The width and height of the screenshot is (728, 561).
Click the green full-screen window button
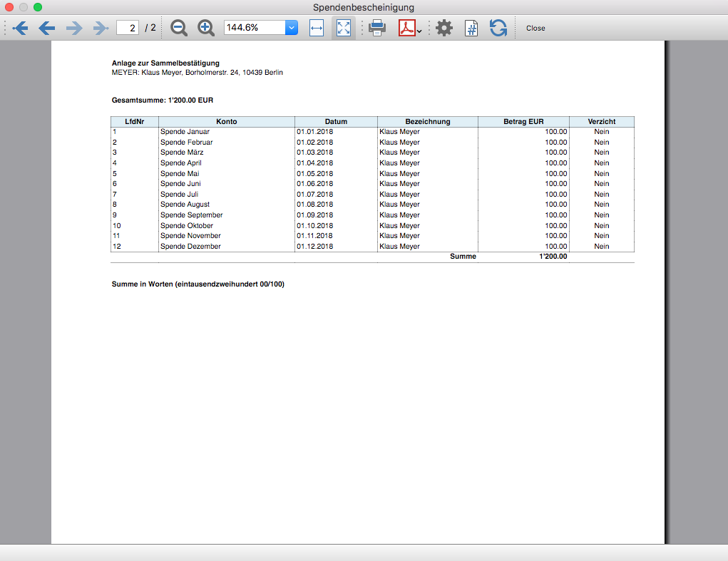coord(38,6)
